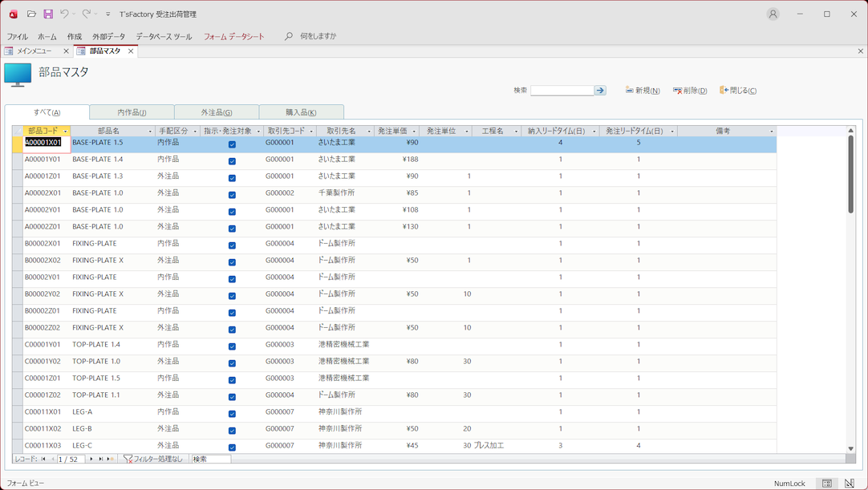Expand the 取引先名 column dropdown arrow
The image size is (868, 490).
(x=369, y=132)
